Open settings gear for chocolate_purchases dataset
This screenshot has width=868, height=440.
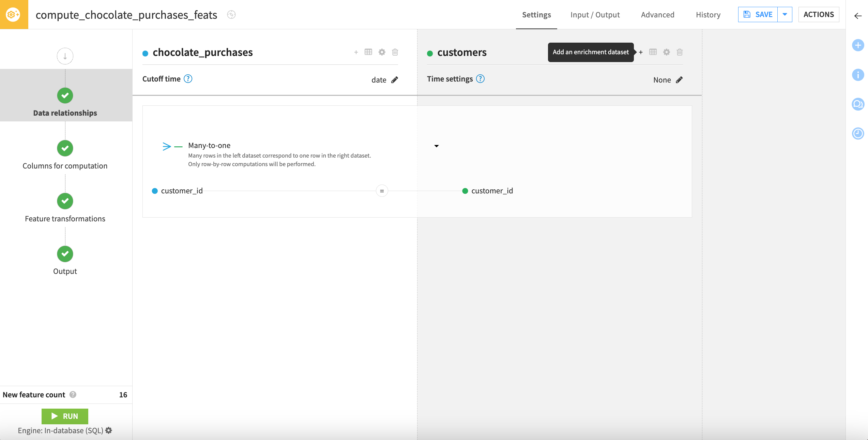tap(382, 52)
